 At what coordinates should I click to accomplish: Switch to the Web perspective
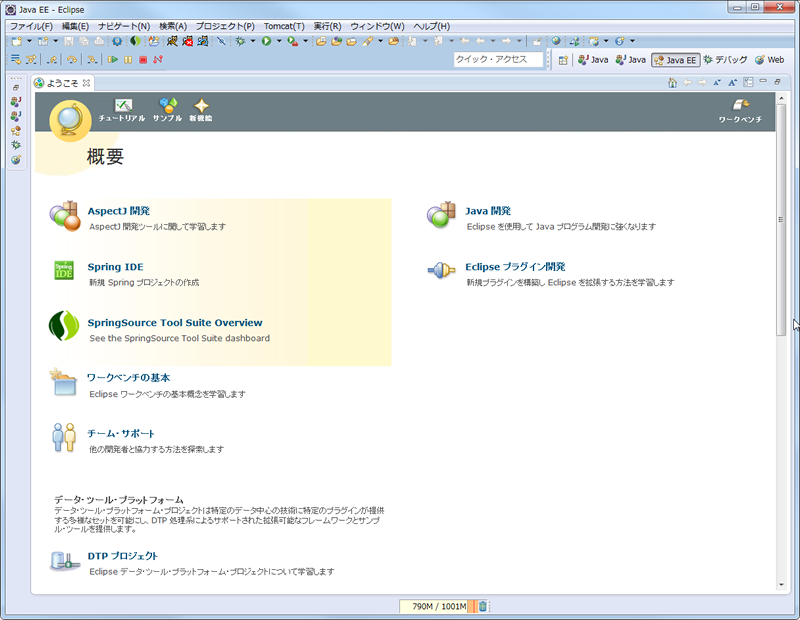coord(770,60)
